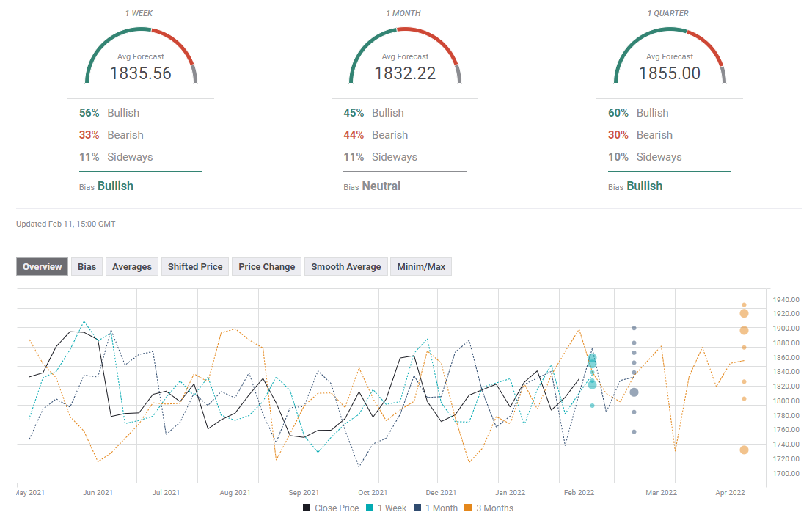The width and height of the screenshot is (812, 523).
Task: Click the 1855.00 quarterly average forecast value
Action: click(x=669, y=73)
